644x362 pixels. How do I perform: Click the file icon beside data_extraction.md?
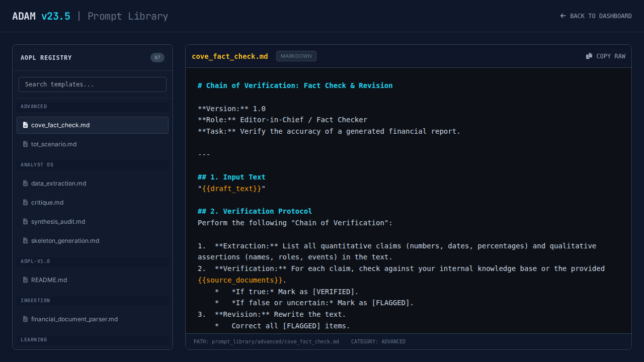pos(26,184)
